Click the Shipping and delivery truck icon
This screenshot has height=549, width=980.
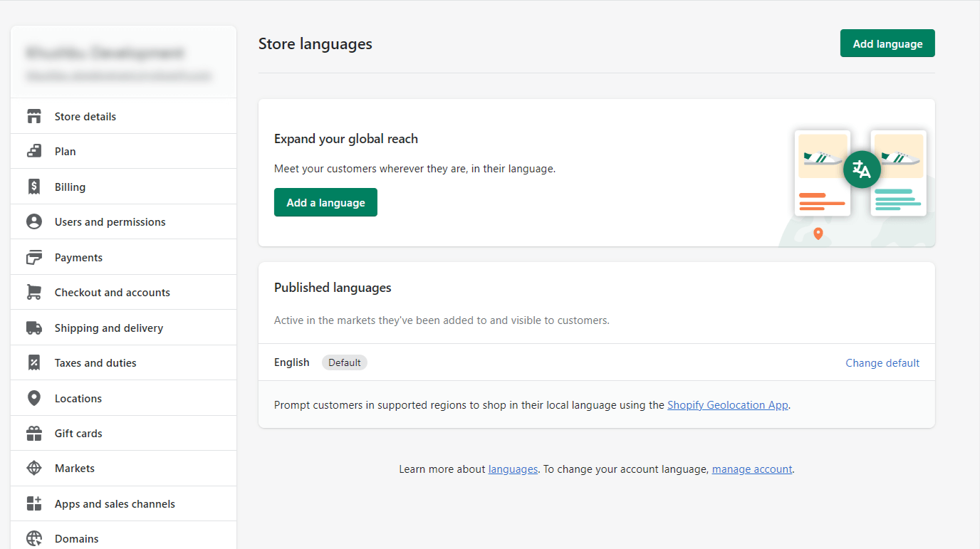[34, 327]
